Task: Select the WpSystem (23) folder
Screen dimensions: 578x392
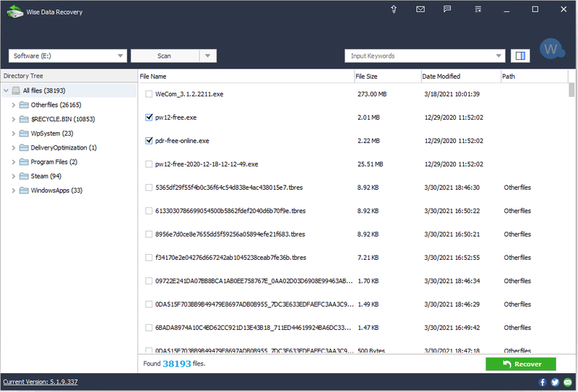Action: [52, 134]
